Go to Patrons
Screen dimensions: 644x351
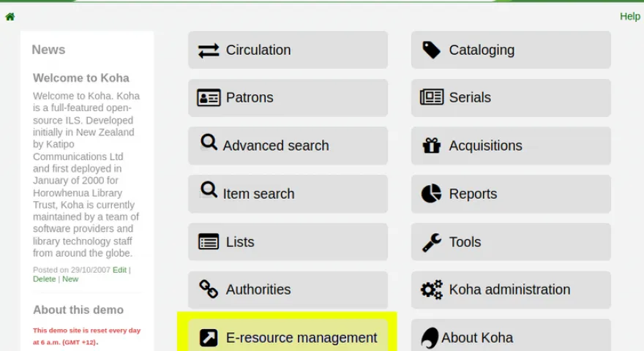(288, 98)
